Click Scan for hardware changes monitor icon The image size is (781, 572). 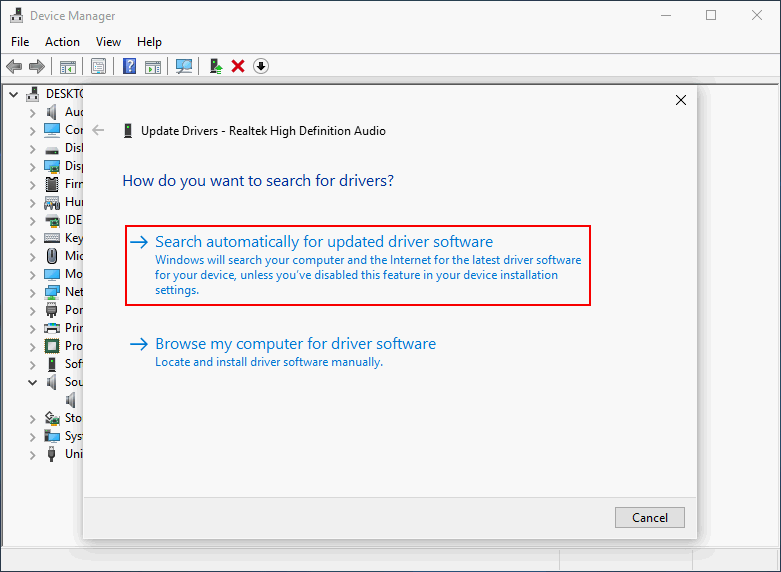184,66
